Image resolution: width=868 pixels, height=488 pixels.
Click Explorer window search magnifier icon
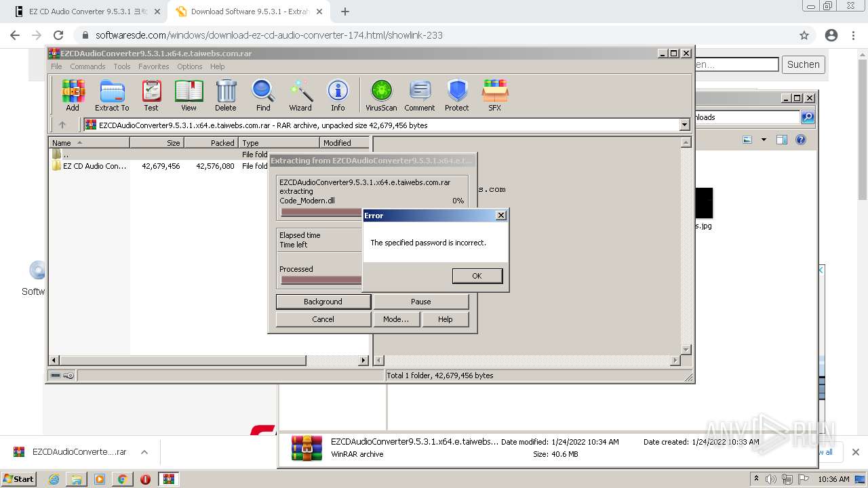[808, 117]
